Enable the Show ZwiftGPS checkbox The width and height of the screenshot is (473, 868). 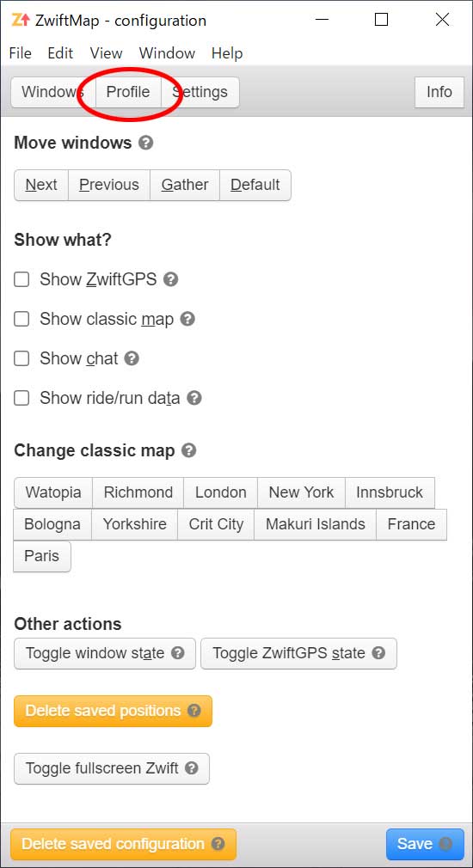[x=21, y=279]
